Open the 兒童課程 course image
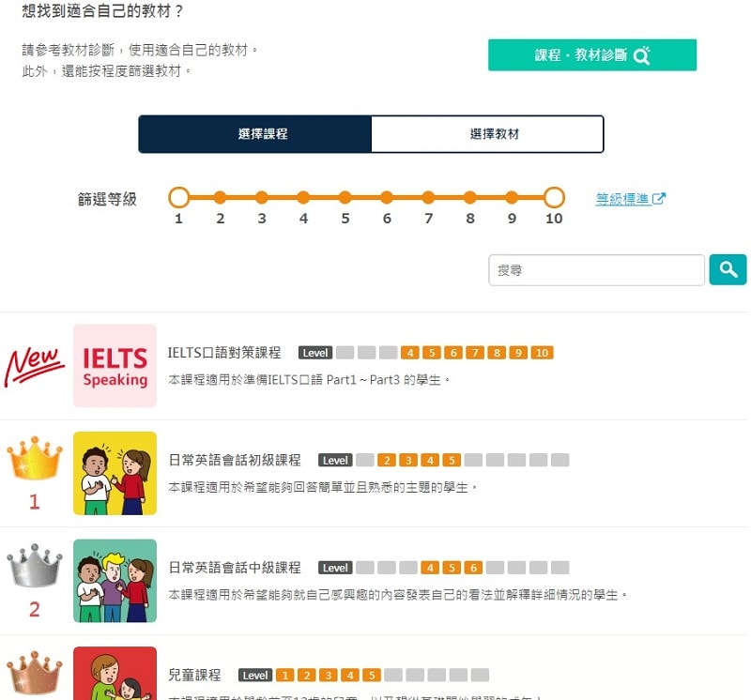The height and width of the screenshot is (700, 751). 115,673
